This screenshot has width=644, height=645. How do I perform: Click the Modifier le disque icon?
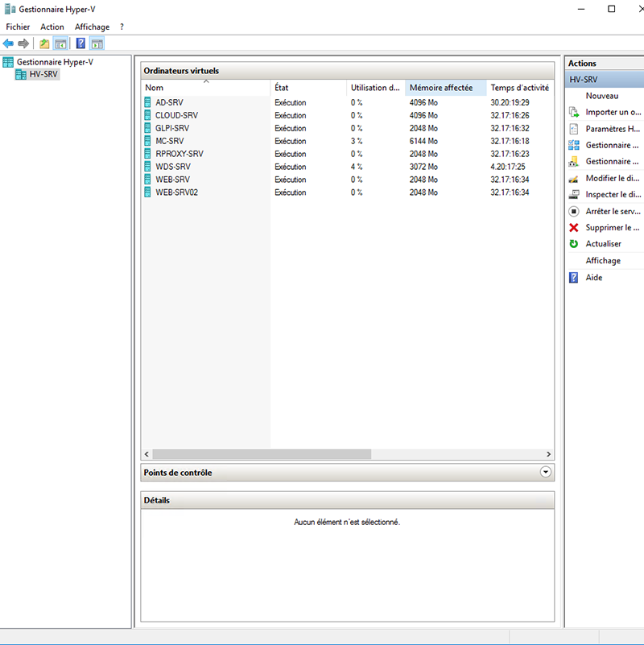click(574, 179)
